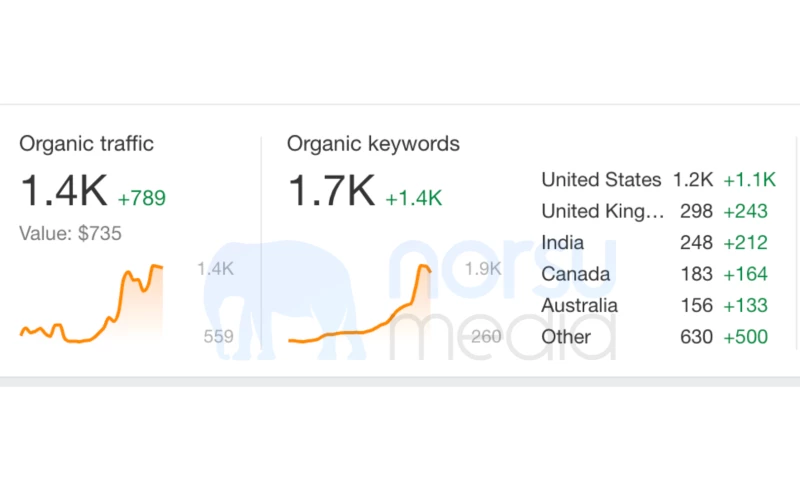Image resolution: width=800 pixels, height=480 pixels.
Task: Click the organic traffic trend chart
Action: click(x=92, y=305)
